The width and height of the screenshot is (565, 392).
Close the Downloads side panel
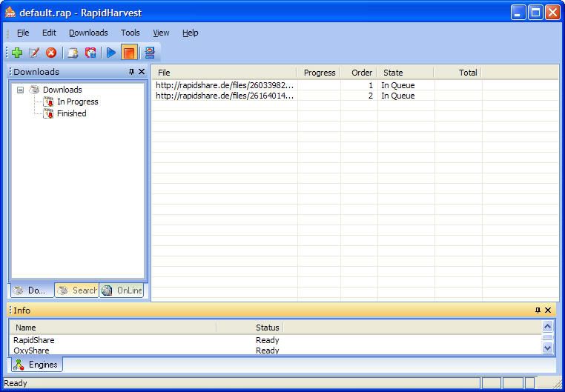(x=142, y=72)
